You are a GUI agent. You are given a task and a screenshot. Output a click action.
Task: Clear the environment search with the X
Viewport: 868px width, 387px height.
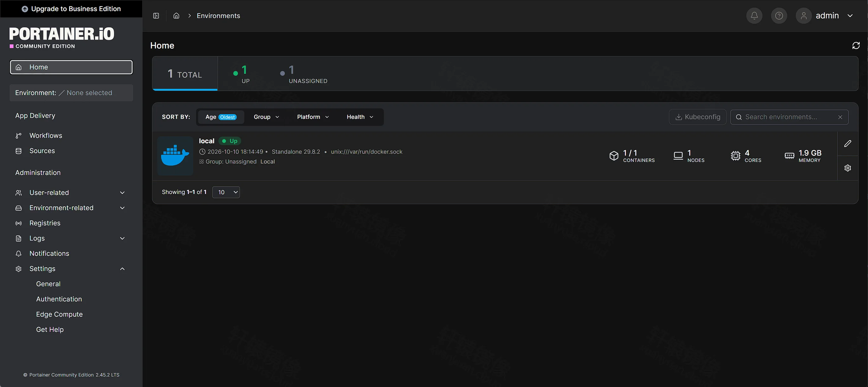point(840,117)
